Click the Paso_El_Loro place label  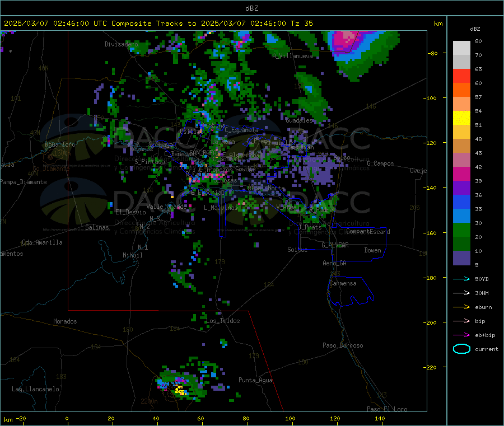[387, 409]
